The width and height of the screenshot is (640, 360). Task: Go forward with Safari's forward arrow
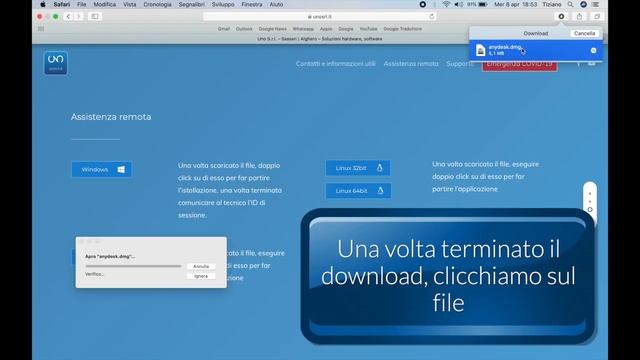(78, 16)
